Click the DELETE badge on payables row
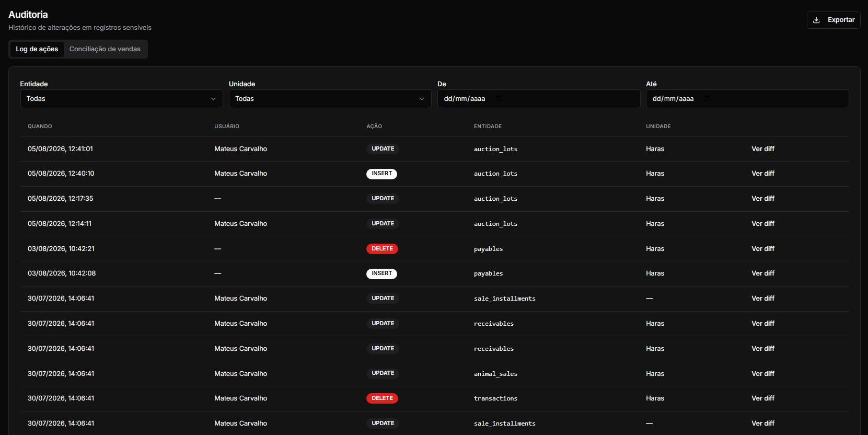Viewport: 868px width, 435px height. point(382,249)
